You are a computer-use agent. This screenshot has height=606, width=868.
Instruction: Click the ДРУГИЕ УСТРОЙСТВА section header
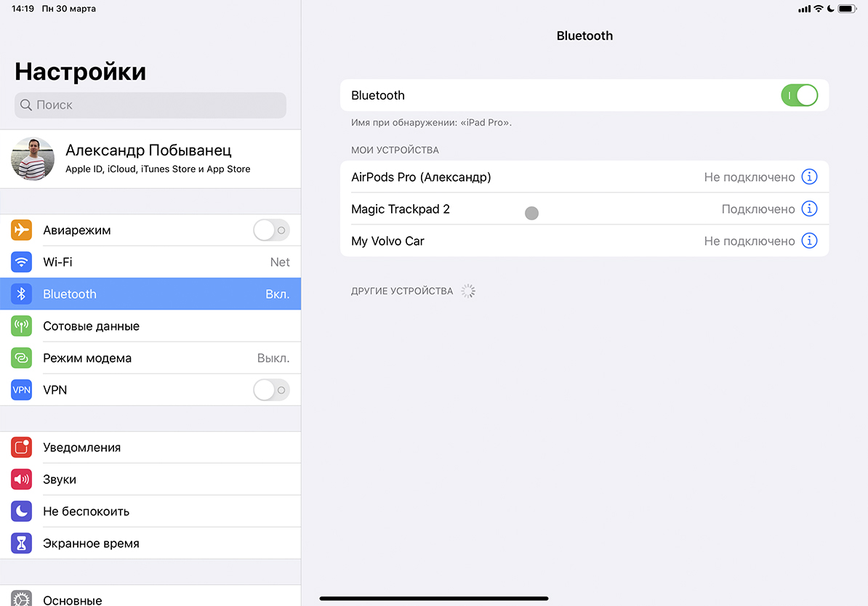tap(402, 291)
